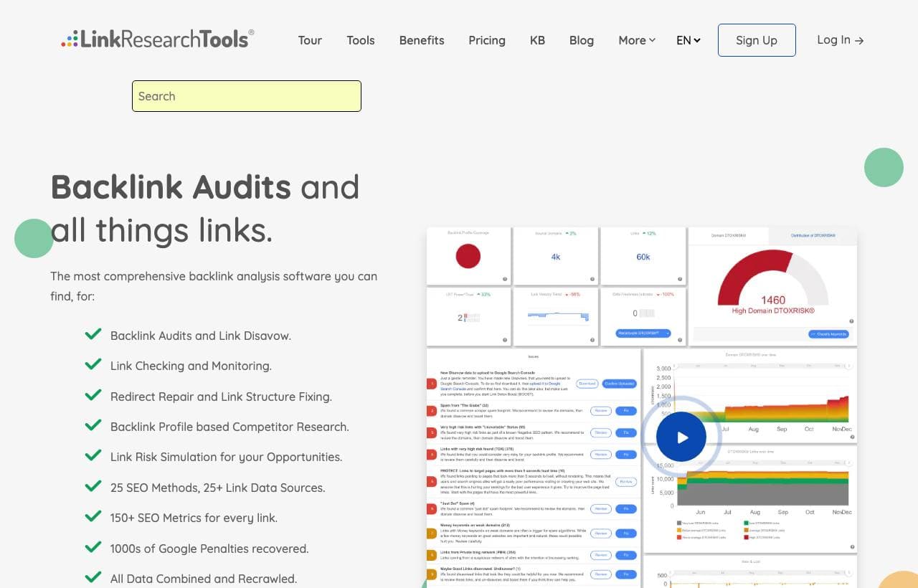Click the red Backlink Profile Coverage circle
918x588 pixels.
468,256
